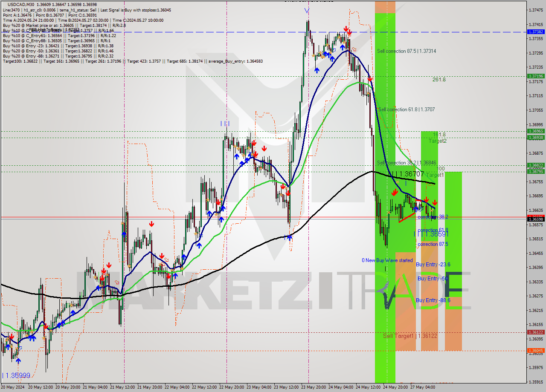Click the 'correction 38.2' blue label
Viewport: 546px width, 392px height.
click(433, 217)
